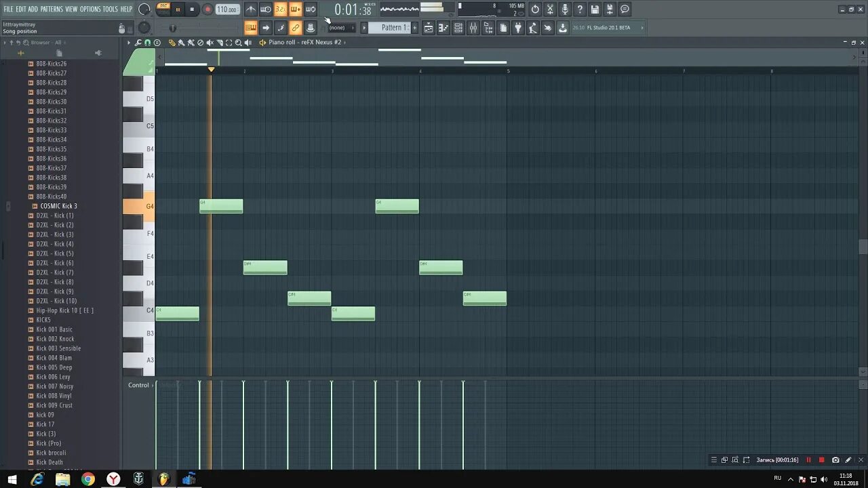The width and height of the screenshot is (868, 488).
Task: Open the chat bubble news icon
Action: pos(625,9)
